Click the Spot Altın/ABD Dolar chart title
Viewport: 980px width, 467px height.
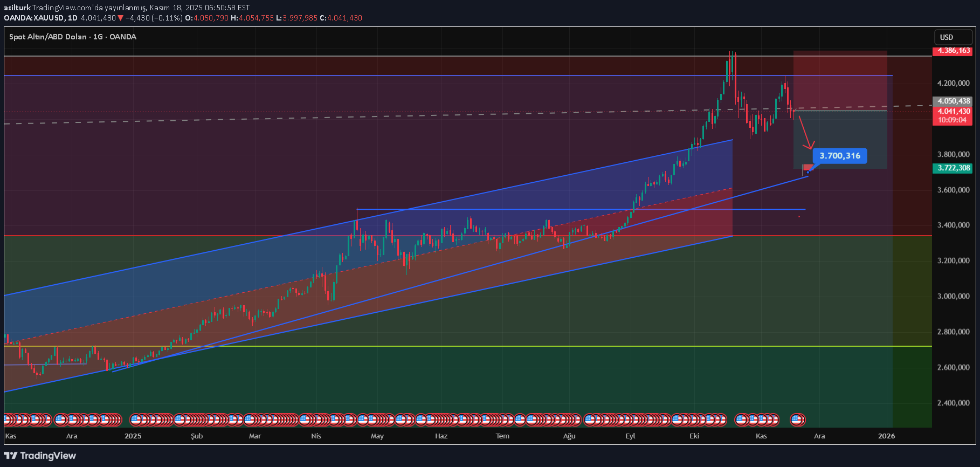73,37
